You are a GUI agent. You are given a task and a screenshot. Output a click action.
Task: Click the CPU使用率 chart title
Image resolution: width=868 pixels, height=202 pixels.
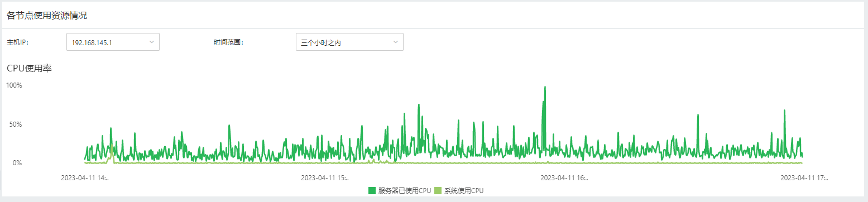[x=29, y=69]
